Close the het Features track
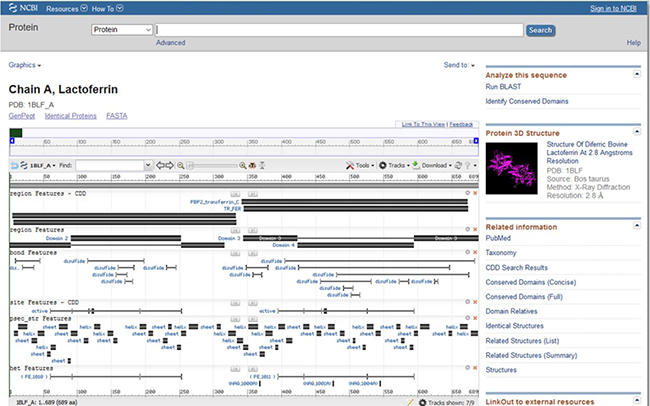 [x=475, y=368]
